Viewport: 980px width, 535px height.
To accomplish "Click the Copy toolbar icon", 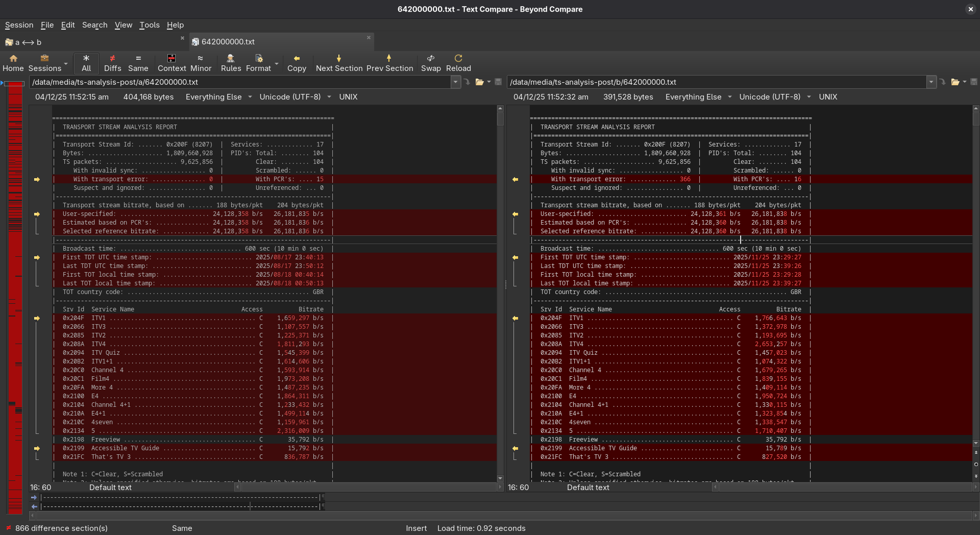I will click(297, 63).
